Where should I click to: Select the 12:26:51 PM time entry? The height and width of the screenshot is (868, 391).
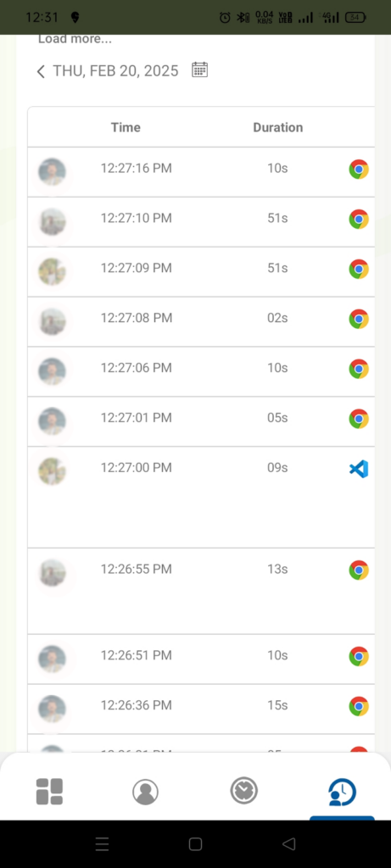click(x=137, y=655)
